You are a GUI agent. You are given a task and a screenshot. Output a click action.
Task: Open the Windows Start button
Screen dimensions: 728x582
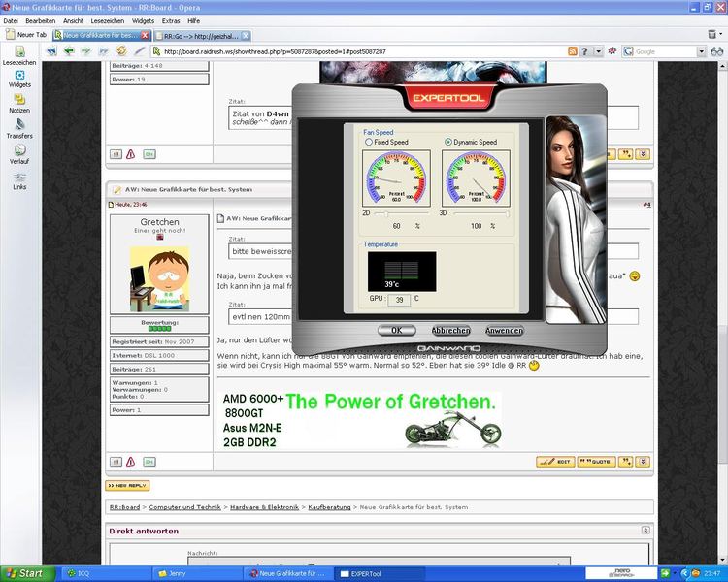27,573
